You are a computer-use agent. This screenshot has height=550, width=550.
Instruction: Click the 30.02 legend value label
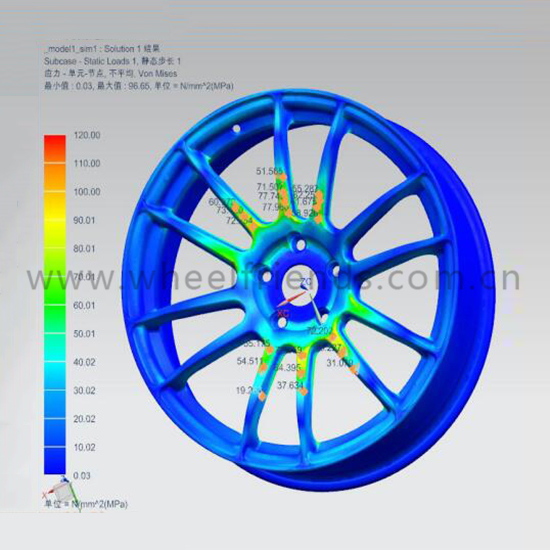coord(84,390)
